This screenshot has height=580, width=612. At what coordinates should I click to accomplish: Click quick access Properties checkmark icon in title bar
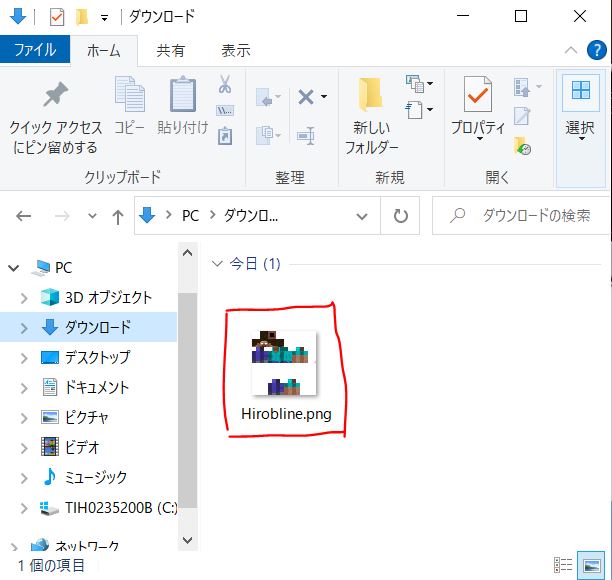pyautogui.click(x=57, y=17)
